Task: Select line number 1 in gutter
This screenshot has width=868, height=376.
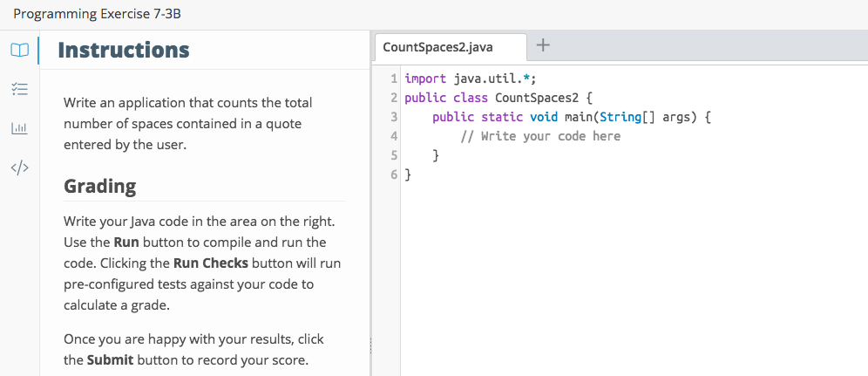Action: pos(394,79)
